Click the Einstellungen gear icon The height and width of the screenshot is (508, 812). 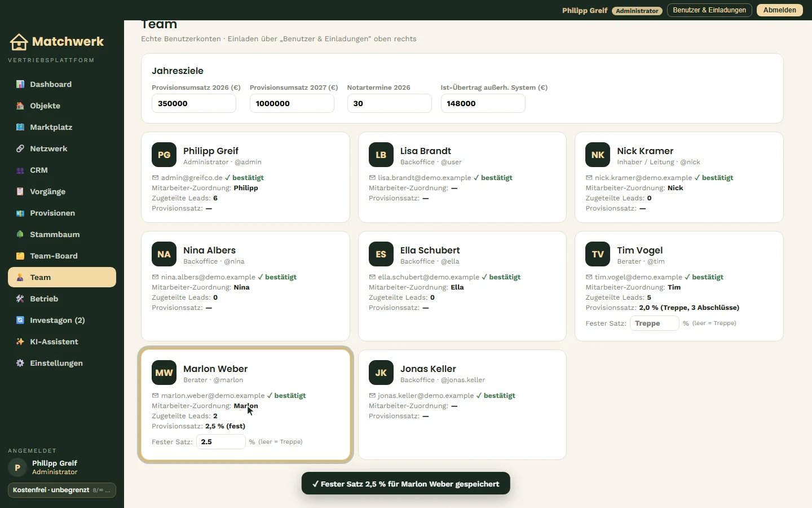pyautogui.click(x=20, y=363)
